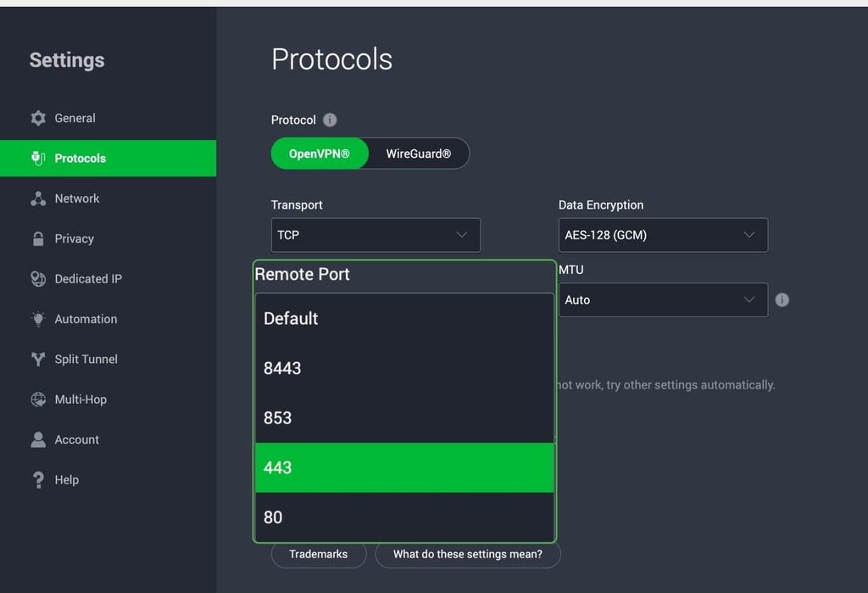Open Protocols settings section

[x=108, y=159]
